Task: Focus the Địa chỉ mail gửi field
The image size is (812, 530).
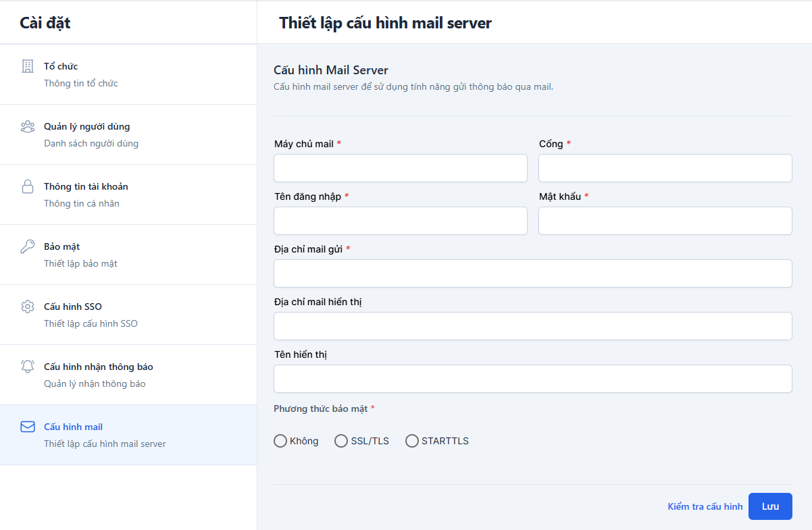Action: [532, 273]
